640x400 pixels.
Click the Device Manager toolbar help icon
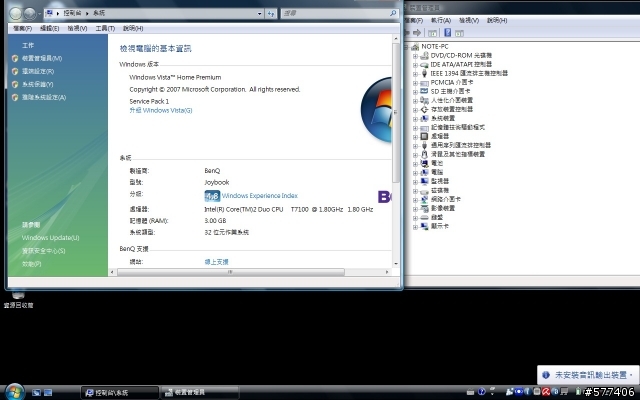pyautogui.click(x=447, y=33)
